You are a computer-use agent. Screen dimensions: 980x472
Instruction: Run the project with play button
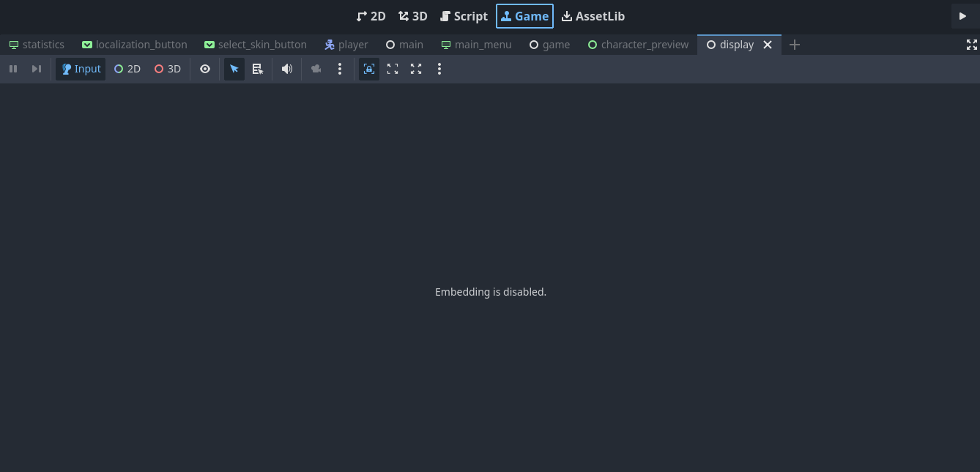pyautogui.click(x=962, y=16)
